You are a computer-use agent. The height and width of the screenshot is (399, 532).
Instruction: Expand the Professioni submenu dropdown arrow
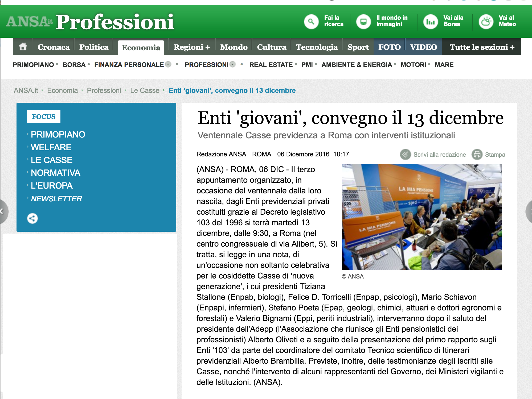[x=232, y=64]
